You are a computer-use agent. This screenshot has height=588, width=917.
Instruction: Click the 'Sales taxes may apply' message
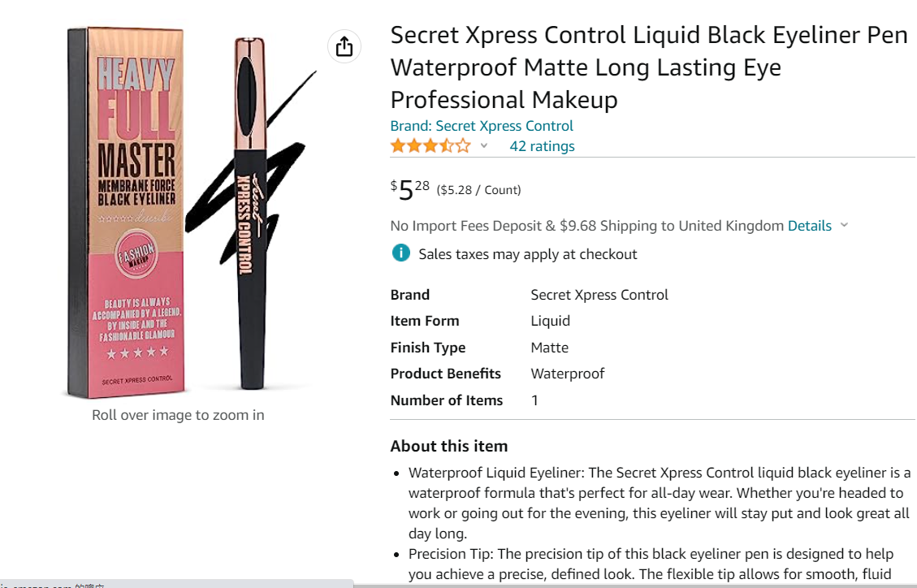(x=527, y=254)
